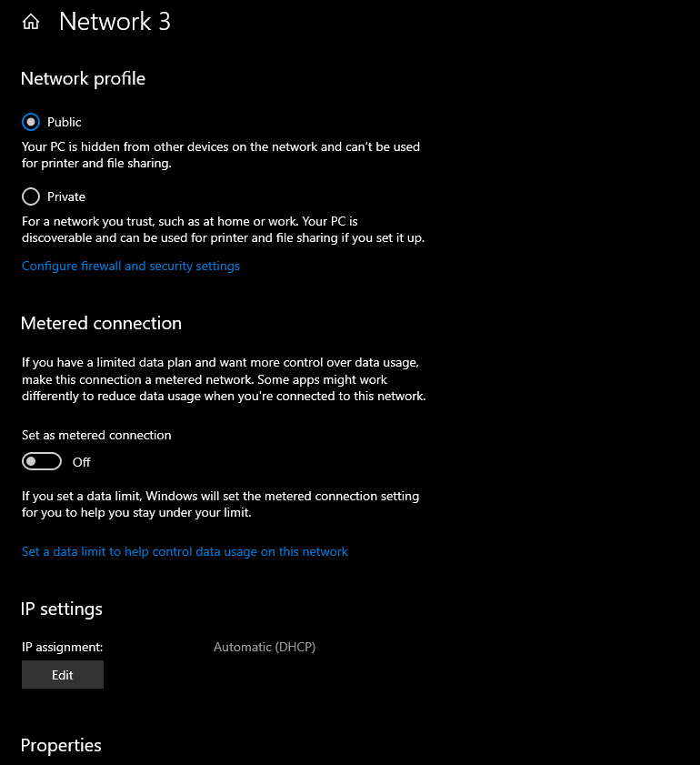Go to Settings home via house icon
This screenshot has height=765, width=700.
coord(31,22)
